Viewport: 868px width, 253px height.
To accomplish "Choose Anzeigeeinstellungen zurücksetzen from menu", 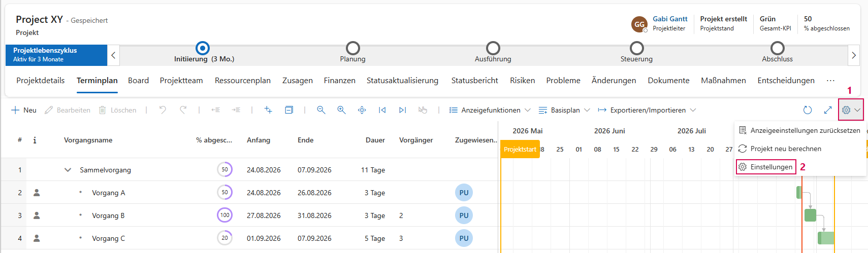I will click(799, 130).
